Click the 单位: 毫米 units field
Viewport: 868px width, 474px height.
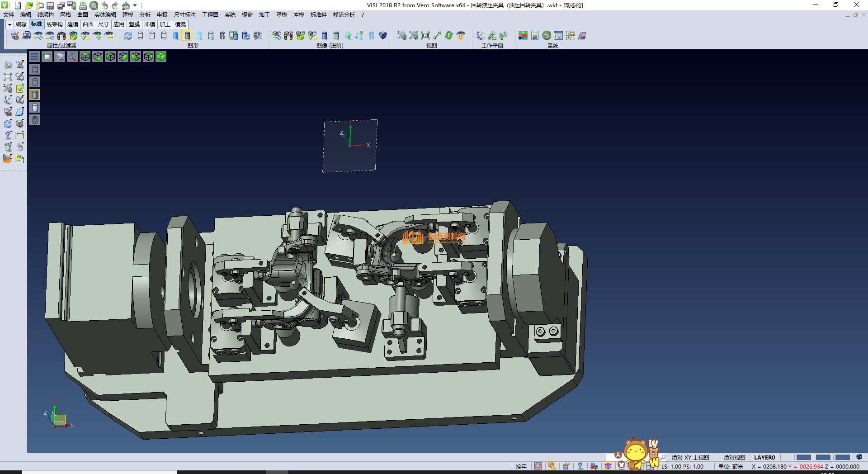pyautogui.click(x=731, y=466)
